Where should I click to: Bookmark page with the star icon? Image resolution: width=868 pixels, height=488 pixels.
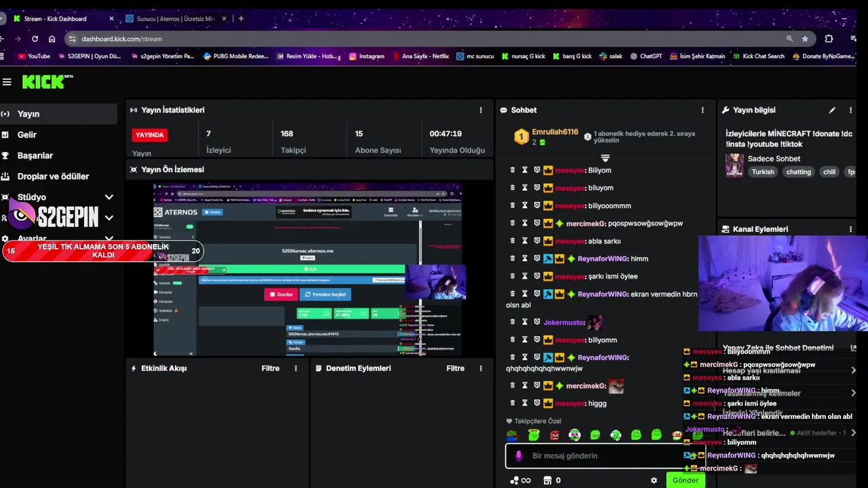point(805,39)
